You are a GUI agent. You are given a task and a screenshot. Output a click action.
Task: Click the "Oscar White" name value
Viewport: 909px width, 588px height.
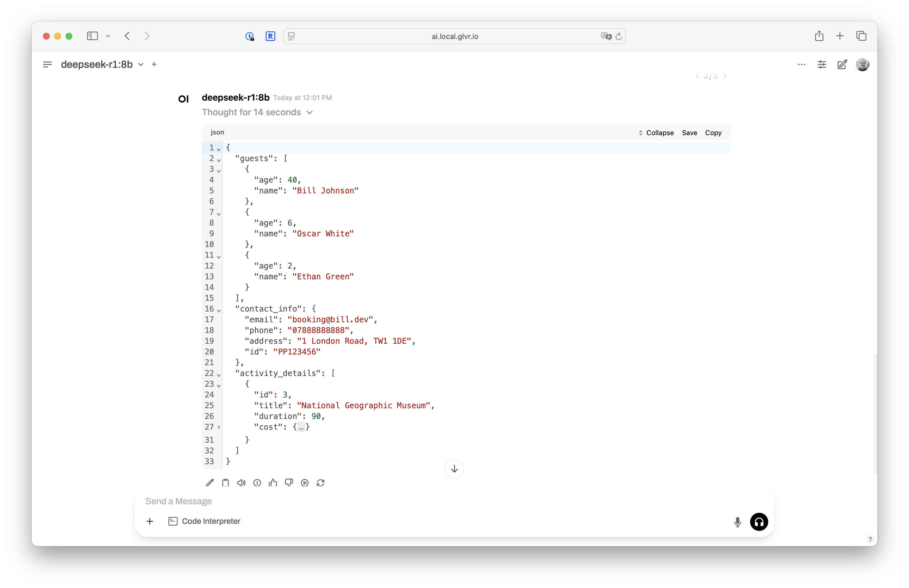pyautogui.click(x=323, y=234)
